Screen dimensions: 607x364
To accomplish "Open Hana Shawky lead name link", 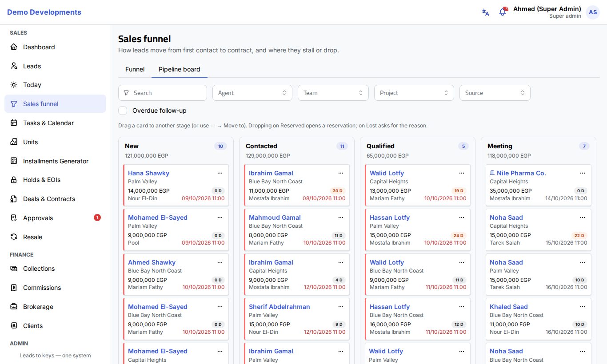I will (x=148, y=173).
